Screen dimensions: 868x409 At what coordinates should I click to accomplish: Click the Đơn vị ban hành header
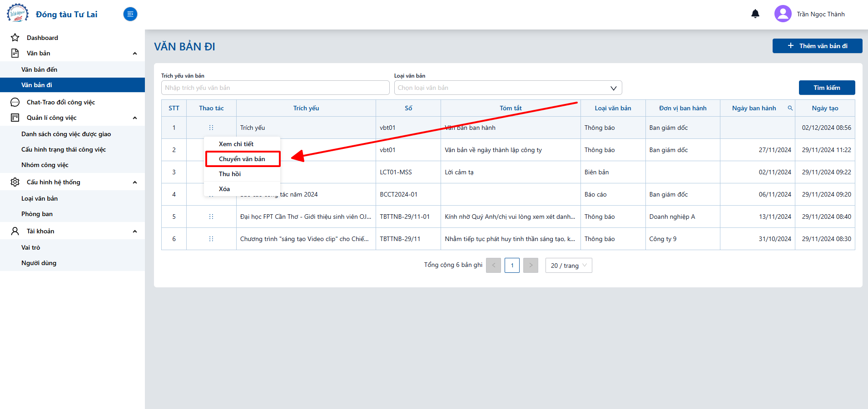point(683,108)
